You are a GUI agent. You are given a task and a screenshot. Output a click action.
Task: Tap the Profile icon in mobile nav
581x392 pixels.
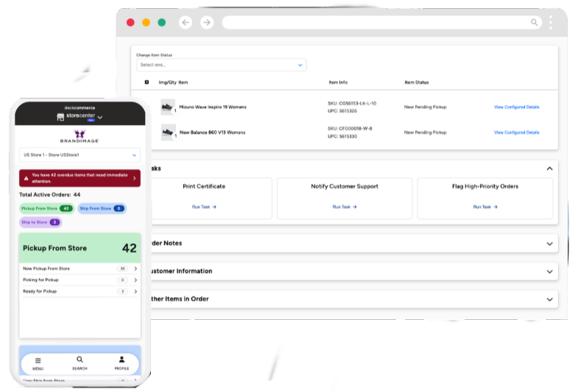pyautogui.click(x=122, y=360)
